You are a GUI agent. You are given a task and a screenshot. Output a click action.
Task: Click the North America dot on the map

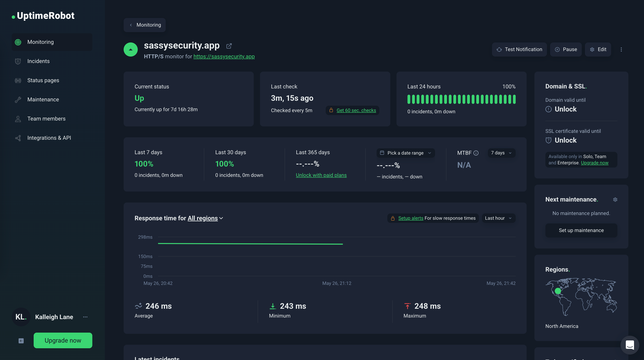[x=558, y=291]
